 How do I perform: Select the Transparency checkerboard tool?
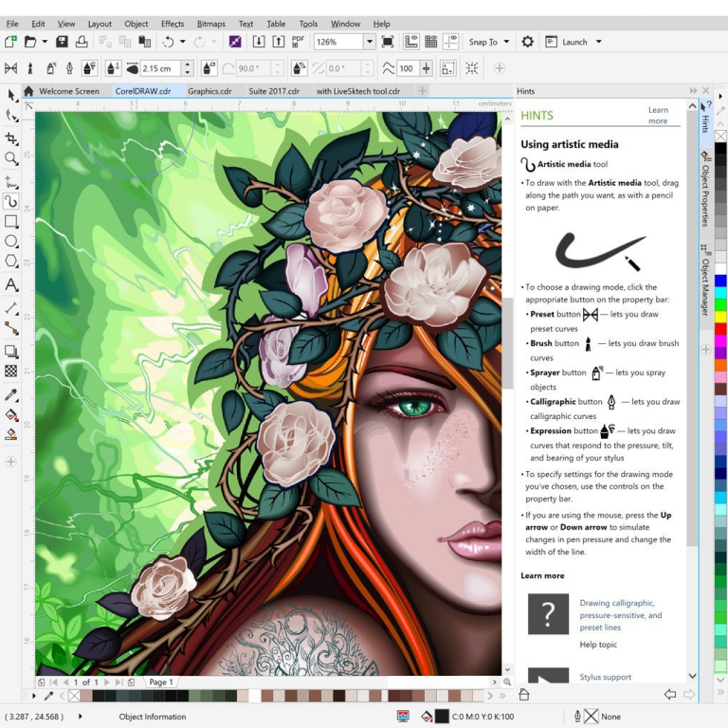[x=11, y=372]
